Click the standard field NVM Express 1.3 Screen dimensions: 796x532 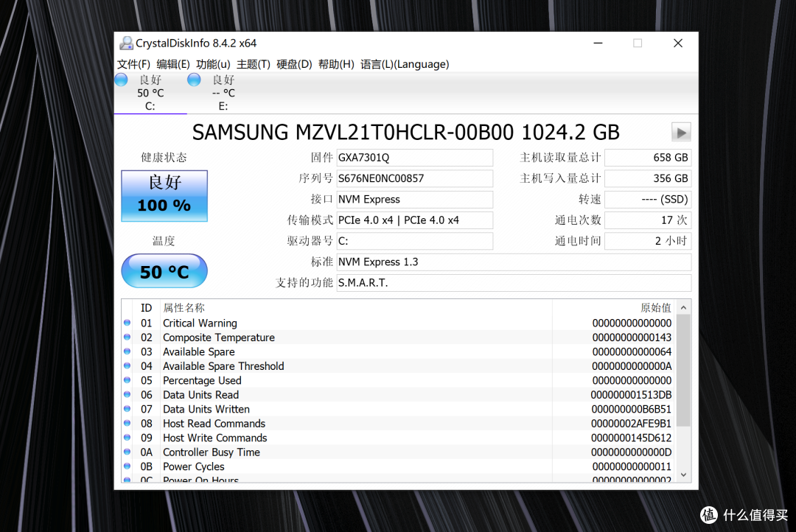click(x=514, y=262)
